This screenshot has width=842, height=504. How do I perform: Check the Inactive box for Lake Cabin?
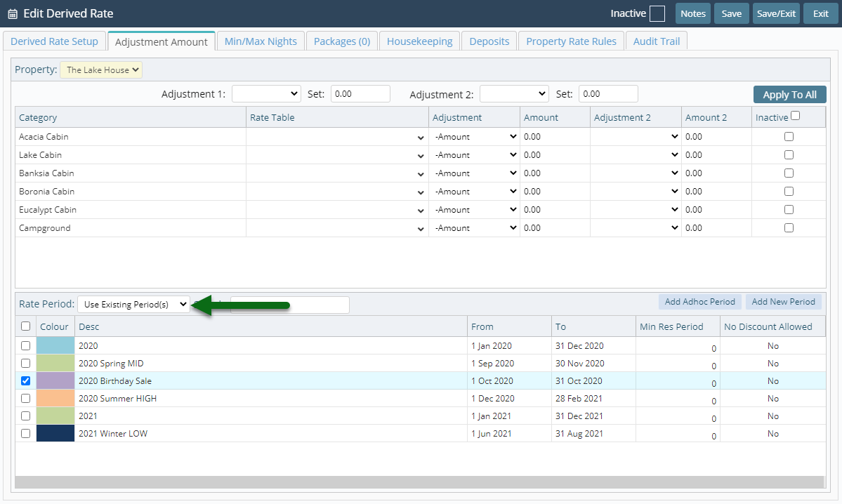[x=789, y=155]
